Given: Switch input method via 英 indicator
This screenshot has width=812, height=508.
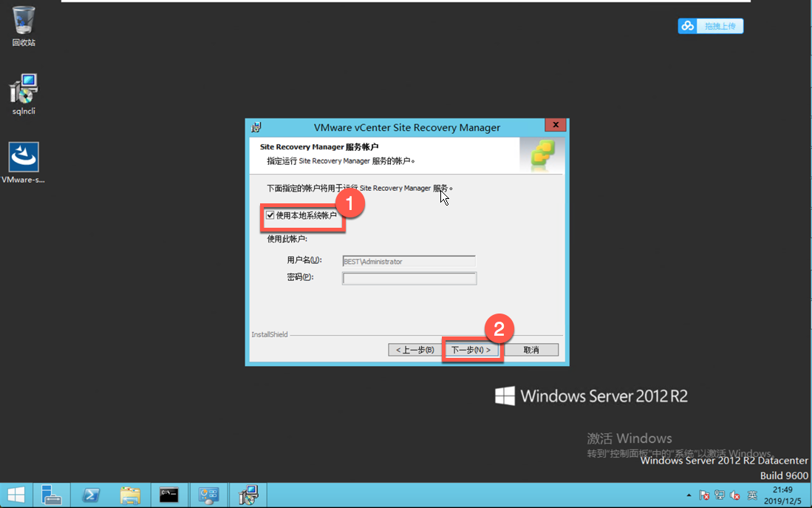Looking at the screenshot, I should tap(752, 495).
